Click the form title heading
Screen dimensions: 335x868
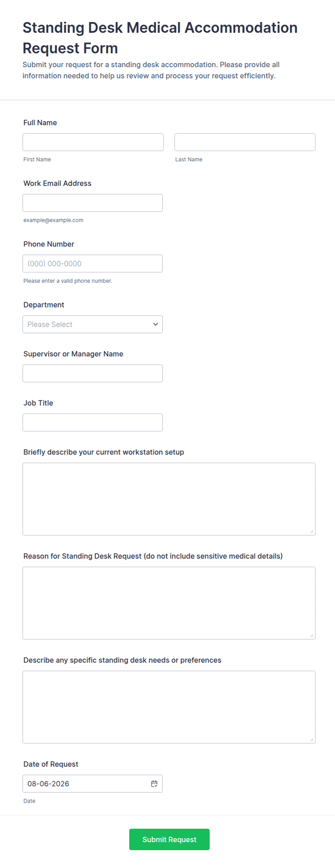pos(160,38)
